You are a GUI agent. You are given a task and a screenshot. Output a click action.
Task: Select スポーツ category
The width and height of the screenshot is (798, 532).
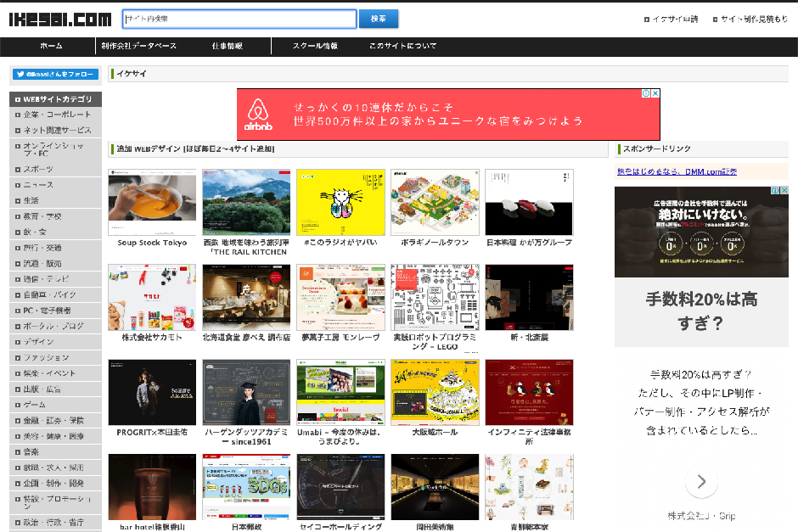point(55,170)
